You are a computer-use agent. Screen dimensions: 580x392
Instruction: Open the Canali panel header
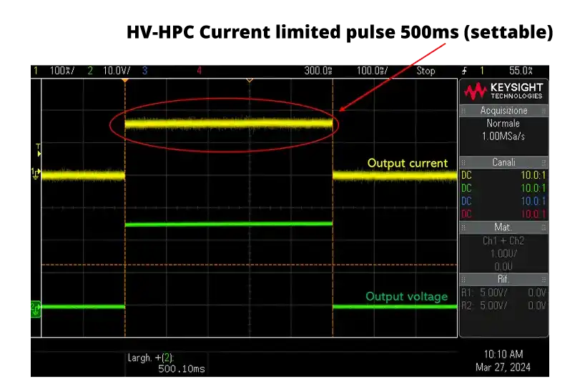pos(503,162)
